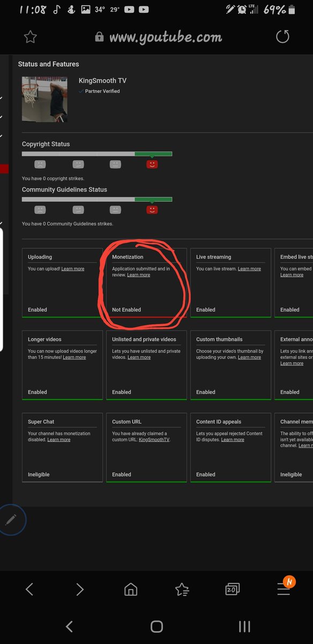Open KingSmoothTV custom URL link
This screenshot has height=644, width=313.
click(x=154, y=440)
